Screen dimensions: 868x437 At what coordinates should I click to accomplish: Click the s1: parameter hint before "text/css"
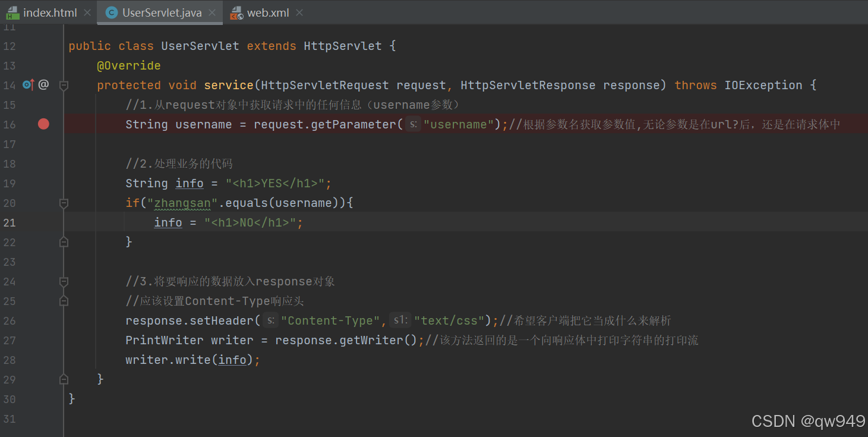(400, 320)
